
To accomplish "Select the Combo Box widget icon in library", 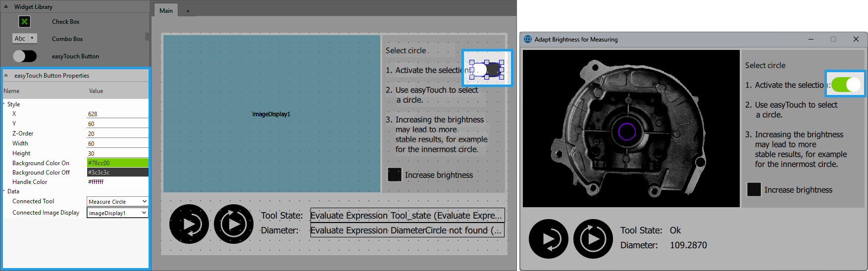I will point(24,39).
